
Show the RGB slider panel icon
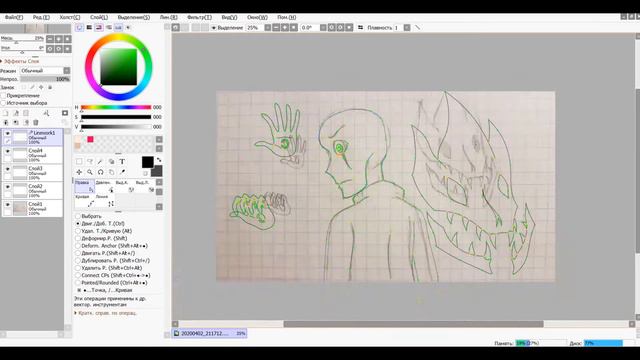tap(89, 27)
